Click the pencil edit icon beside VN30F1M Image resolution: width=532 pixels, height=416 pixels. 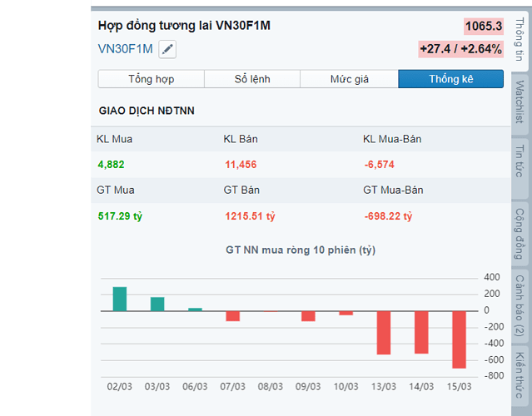click(167, 49)
